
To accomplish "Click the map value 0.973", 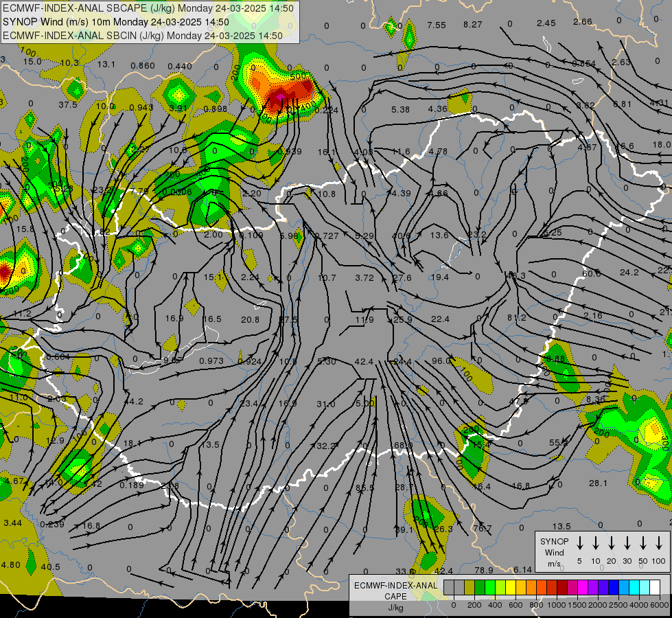I will click(211, 361).
